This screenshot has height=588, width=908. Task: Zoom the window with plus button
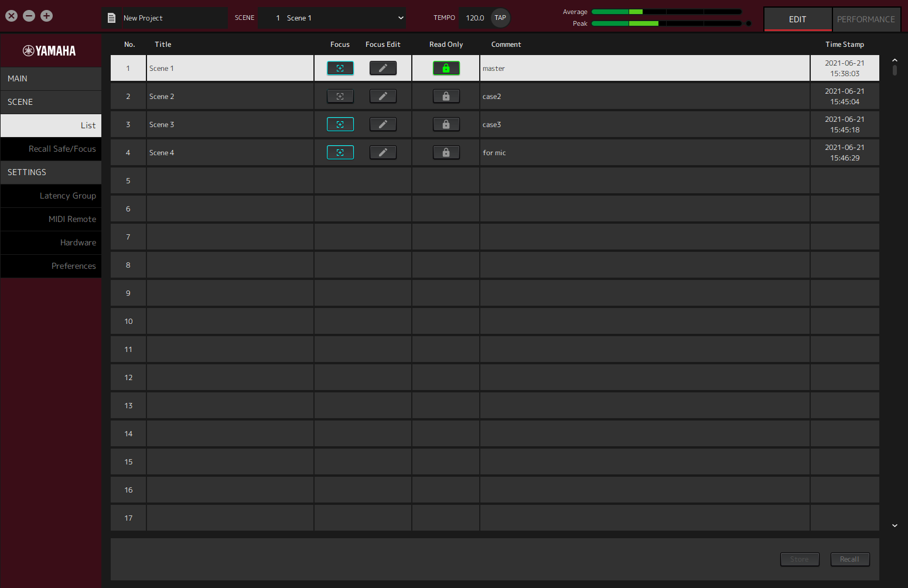tap(46, 16)
